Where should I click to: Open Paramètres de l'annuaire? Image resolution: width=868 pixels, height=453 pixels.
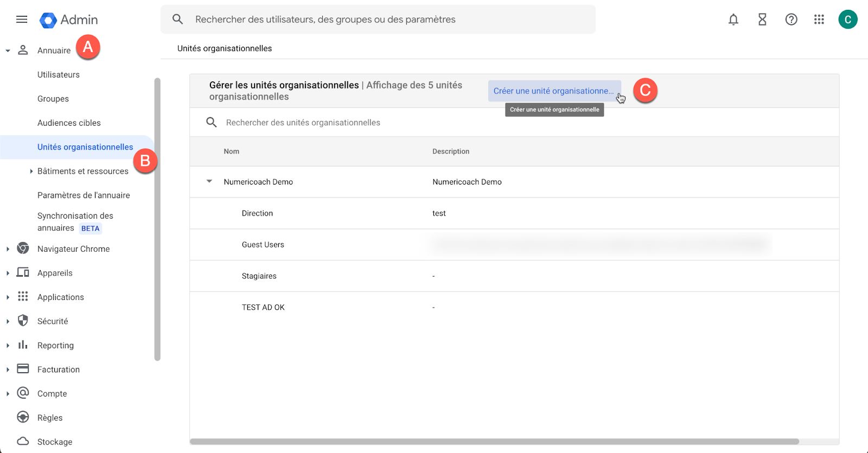tap(84, 195)
